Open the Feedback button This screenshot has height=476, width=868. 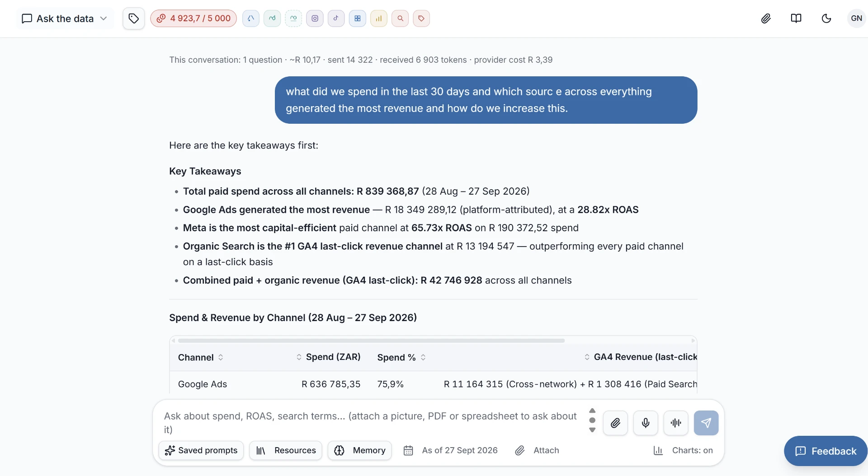point(826,451)
